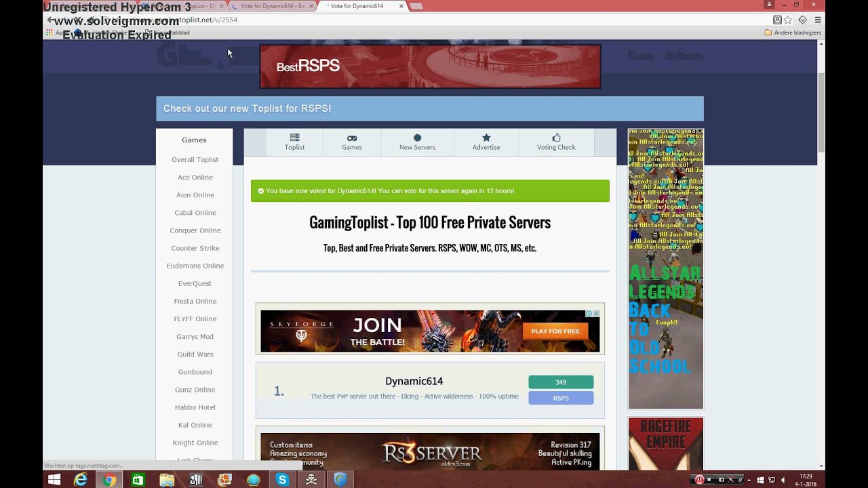Open the Allstar Legends sidebar advertisement
Viewport: 868px width, 488px height.
(665, 268)
